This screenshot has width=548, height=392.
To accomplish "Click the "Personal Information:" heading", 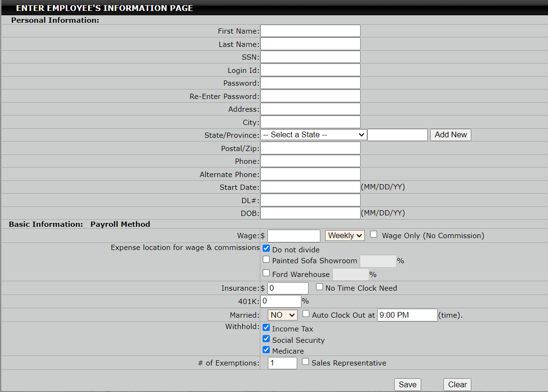I will (x=55, y=20).
